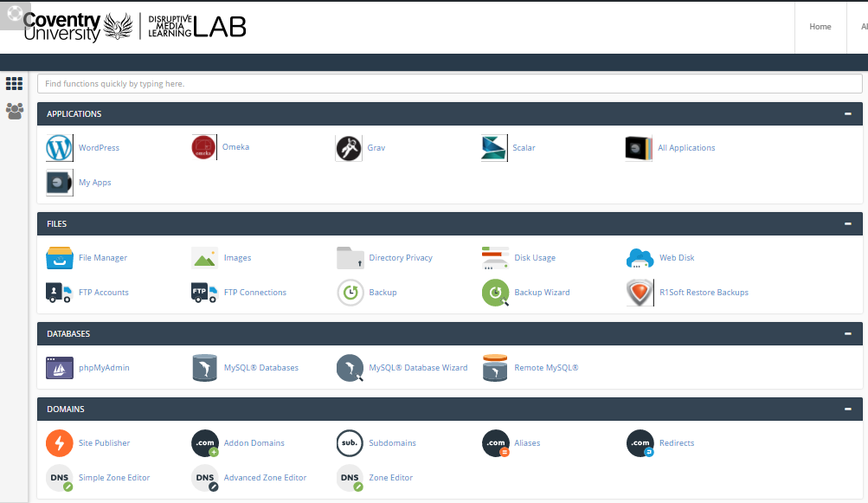Focus the find functions search field

(x=449, y=84)
